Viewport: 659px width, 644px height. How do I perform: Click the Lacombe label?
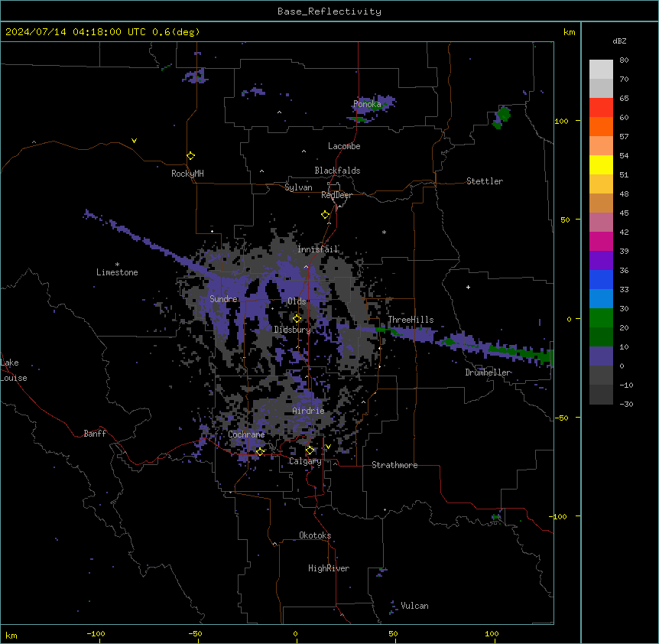pyautogui.click(x=344, y=146)
